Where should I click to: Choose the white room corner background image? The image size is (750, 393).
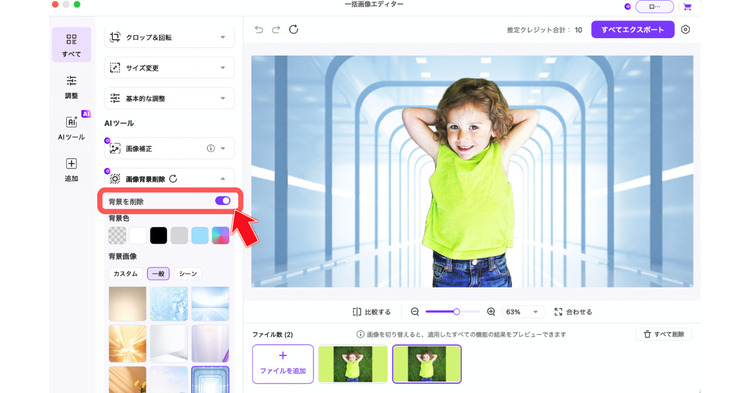169,343
